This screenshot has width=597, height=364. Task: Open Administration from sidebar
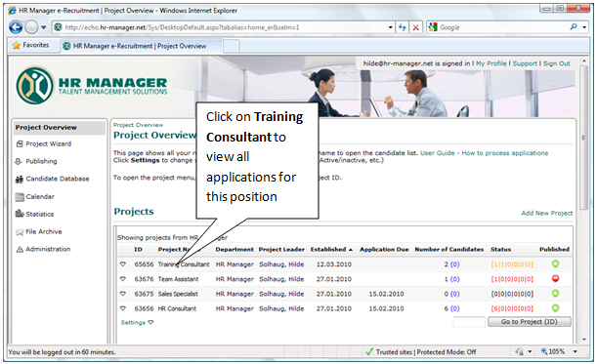pyautogui.click(x=48, y=249)
